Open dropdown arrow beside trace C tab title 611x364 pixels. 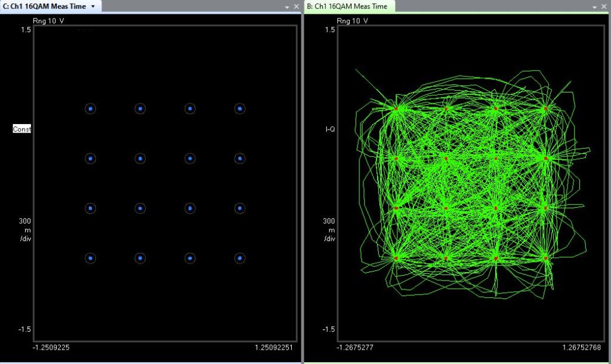tap(92, 6)
